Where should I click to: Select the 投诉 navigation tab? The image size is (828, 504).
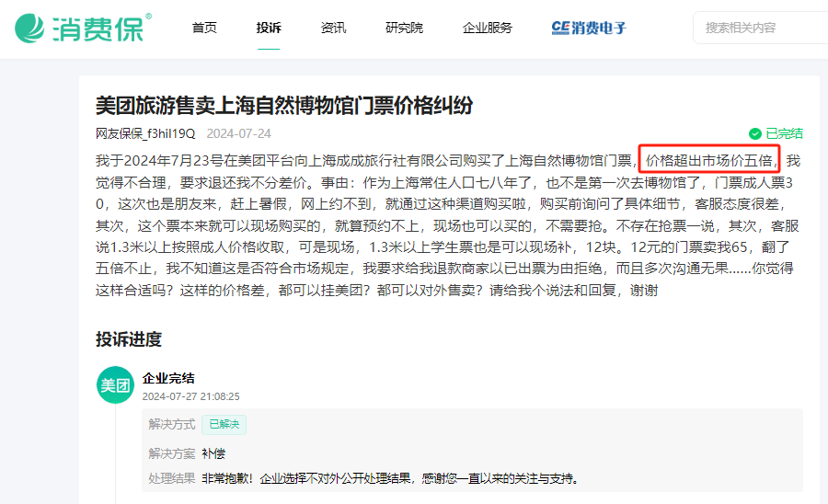click(269, 28)
